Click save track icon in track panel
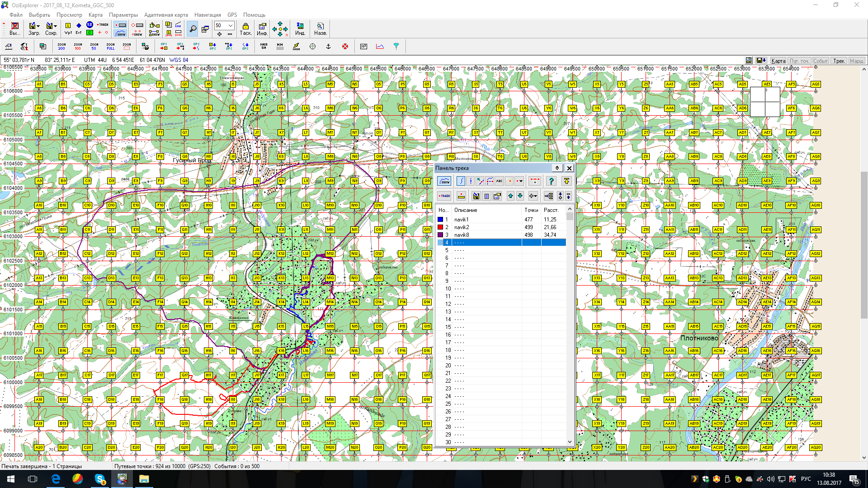 pyautogui.click(x=476, y=196)
